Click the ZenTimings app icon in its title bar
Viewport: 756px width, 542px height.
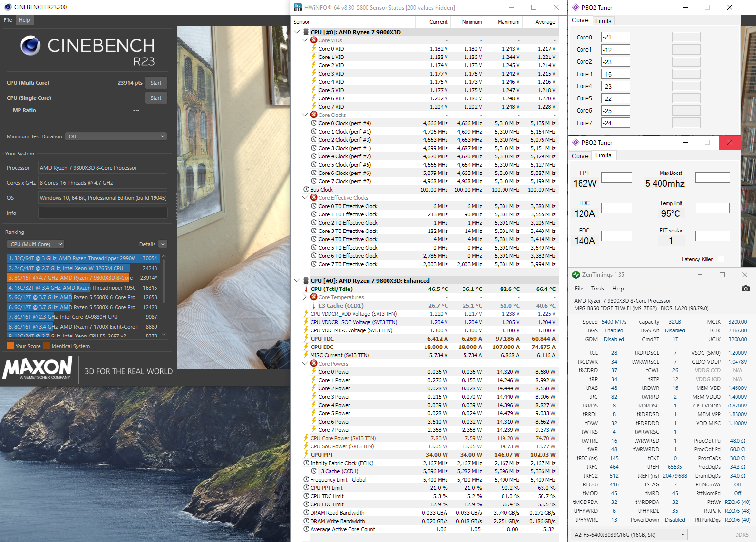click(576, 275)
